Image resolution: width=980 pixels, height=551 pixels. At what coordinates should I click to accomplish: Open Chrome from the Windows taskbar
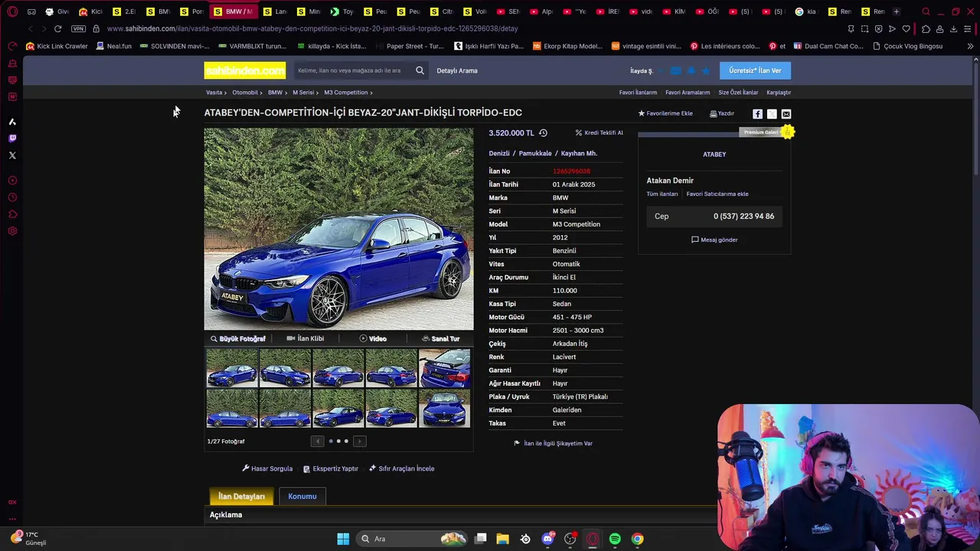pyautogui.click(x=637, y=539)
